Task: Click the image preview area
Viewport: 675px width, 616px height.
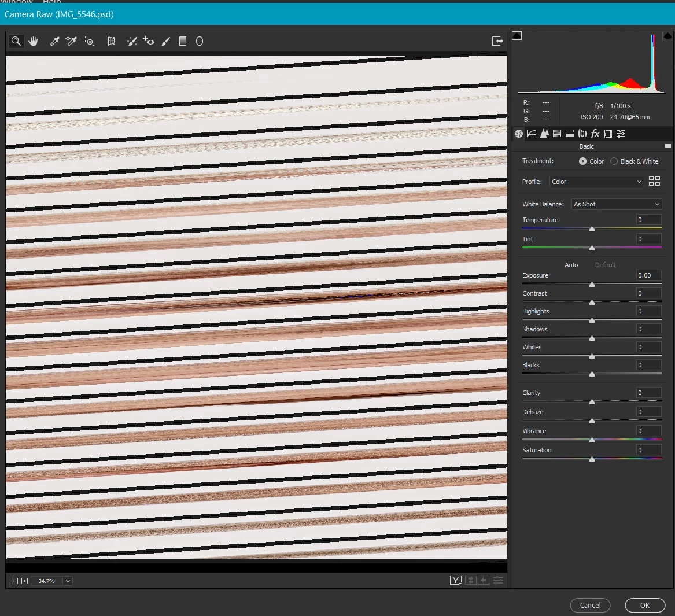Action: (256, 308)
